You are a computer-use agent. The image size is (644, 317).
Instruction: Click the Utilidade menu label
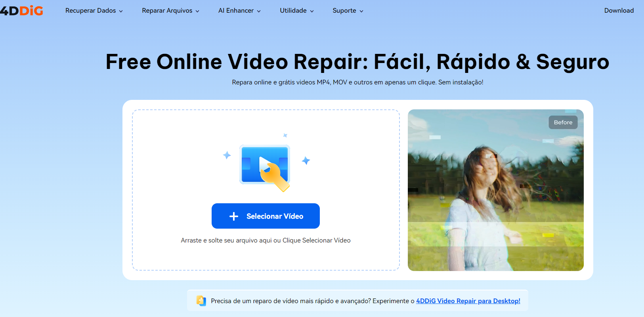[x=293, y=11]
